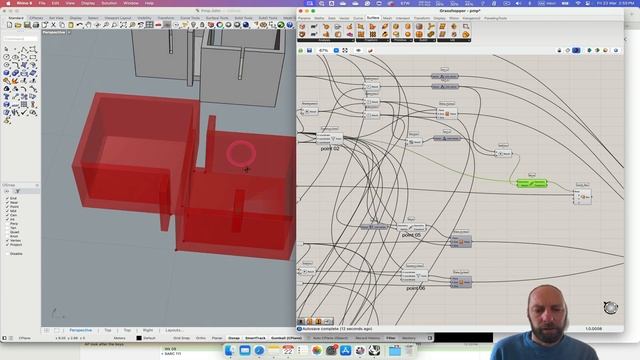Screen dimensions: 640x360
Task: Enable the Quad osnap checkbox
Action: (x=7, y=232)
